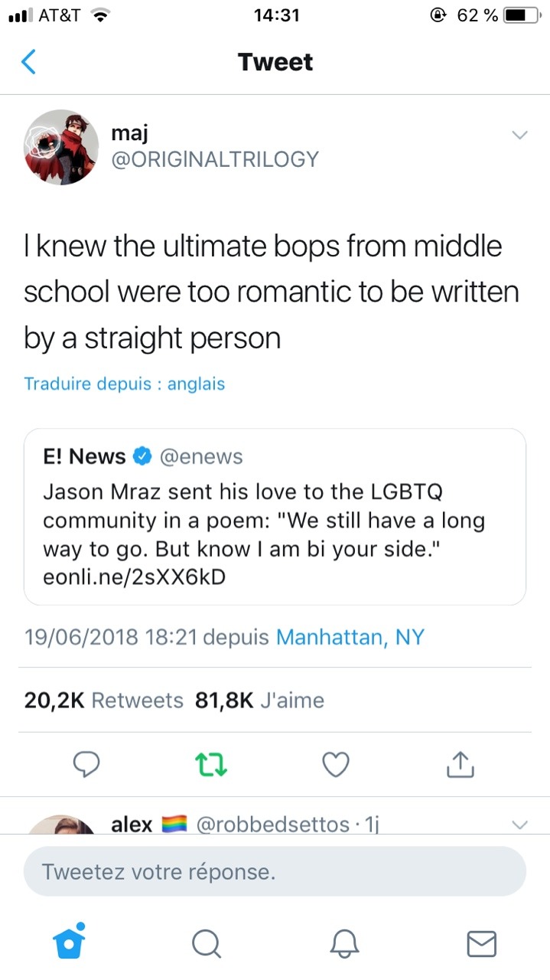Open the Home tab

pos(70,942)
